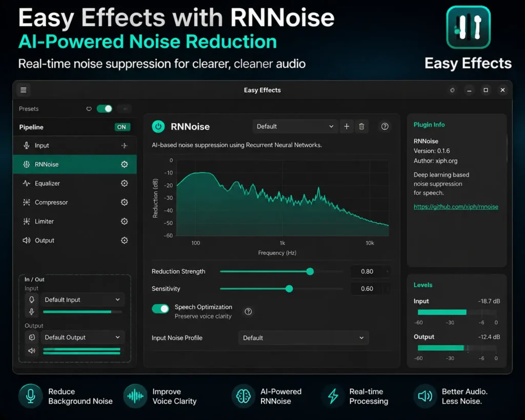Click speaker volume icon under Default Output
The height and width of the screenshot is (420, 525).
32,351
